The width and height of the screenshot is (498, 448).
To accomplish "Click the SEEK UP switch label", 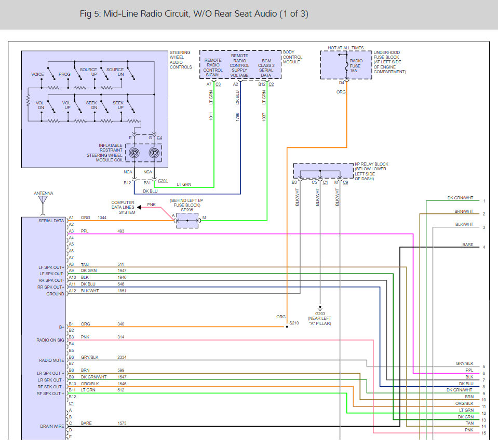I will pos(118,105).
